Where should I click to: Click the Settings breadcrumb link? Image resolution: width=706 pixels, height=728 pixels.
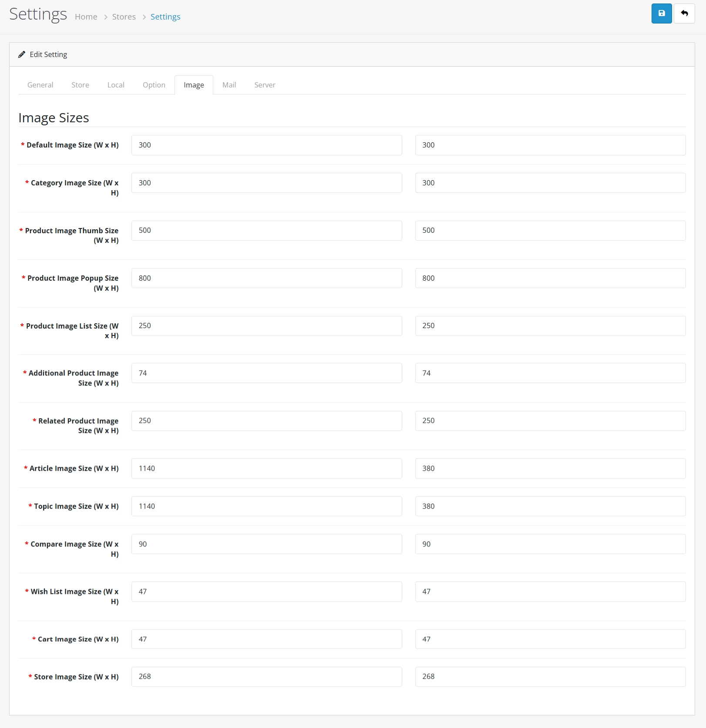[165, 17]
